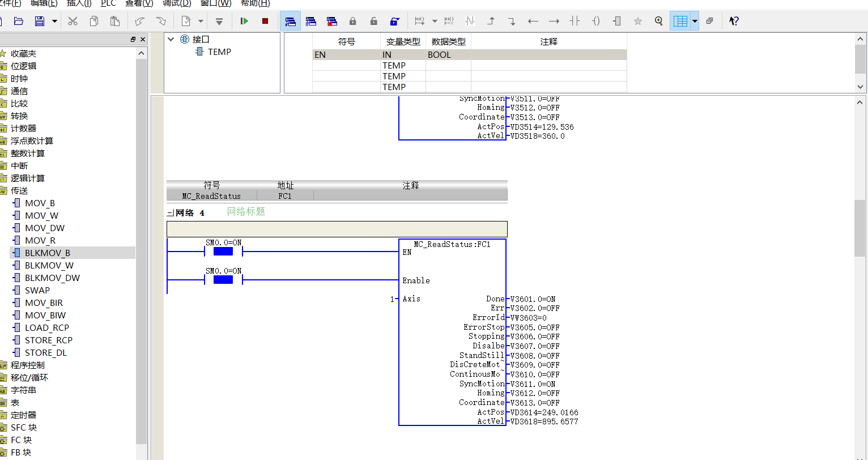Toggle the variable table view button
Image resolution: width=868 pixels, height=460 pixels.
(680, 21)
